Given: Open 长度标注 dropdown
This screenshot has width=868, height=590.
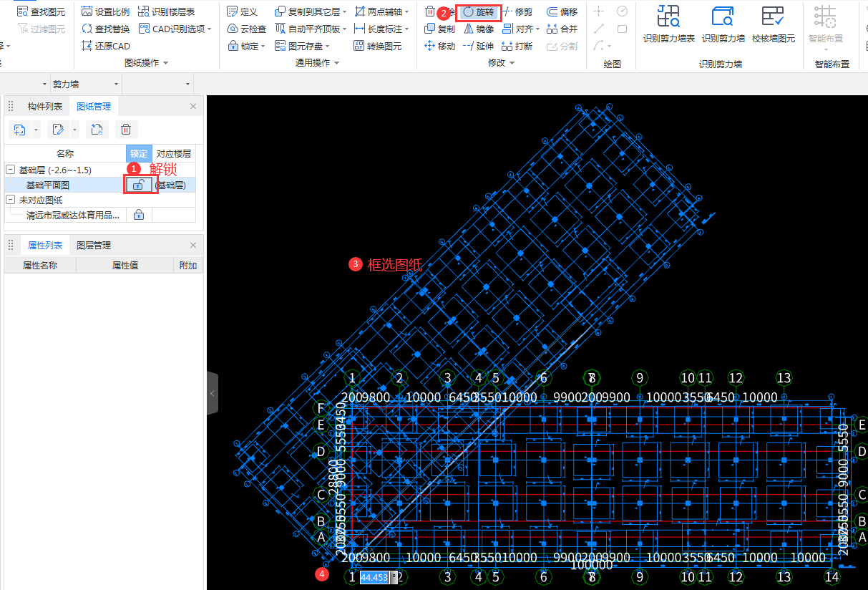Looking at the screenshot, I should tap(406, 29).
